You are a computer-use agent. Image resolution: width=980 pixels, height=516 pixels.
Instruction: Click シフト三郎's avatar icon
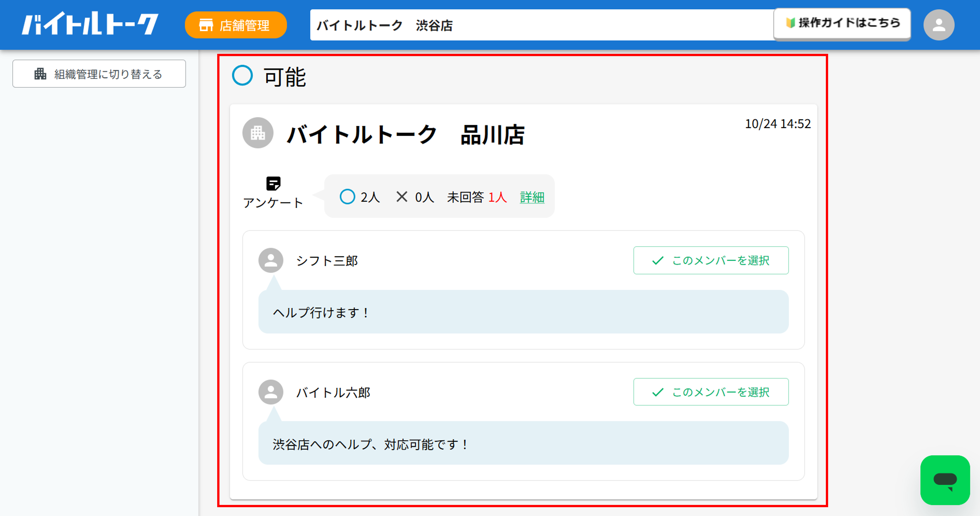pos(271,260)
